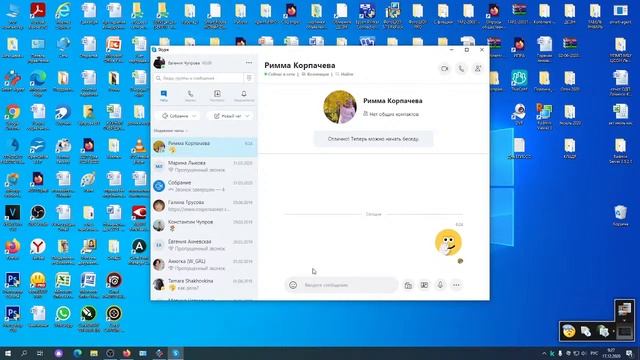Viewport: 640px width, 360px height.
Task: Open the Собрание chat row
Action: [x=204, y=186]
